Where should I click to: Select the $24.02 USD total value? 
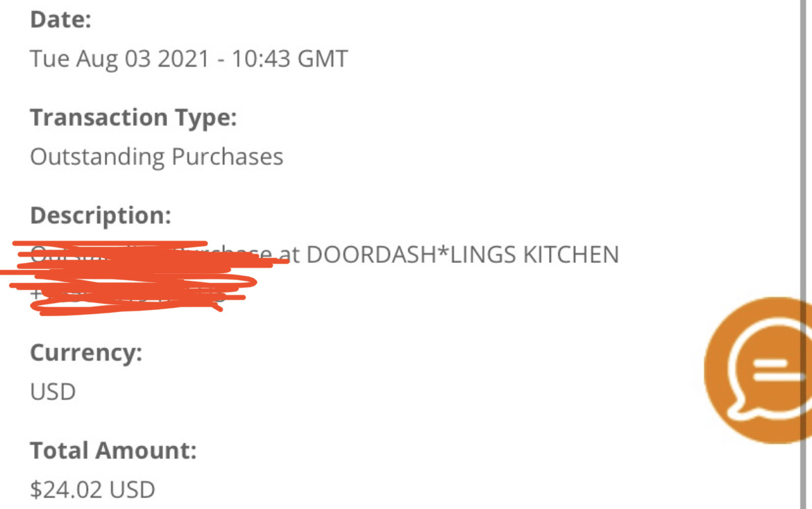pos(92,490)
